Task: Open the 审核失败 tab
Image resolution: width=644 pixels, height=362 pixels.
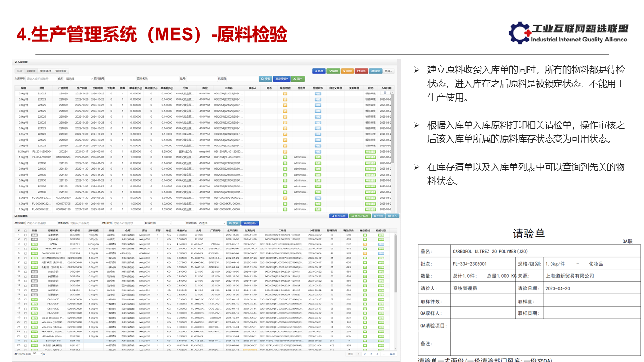Action: coord(61,71)
